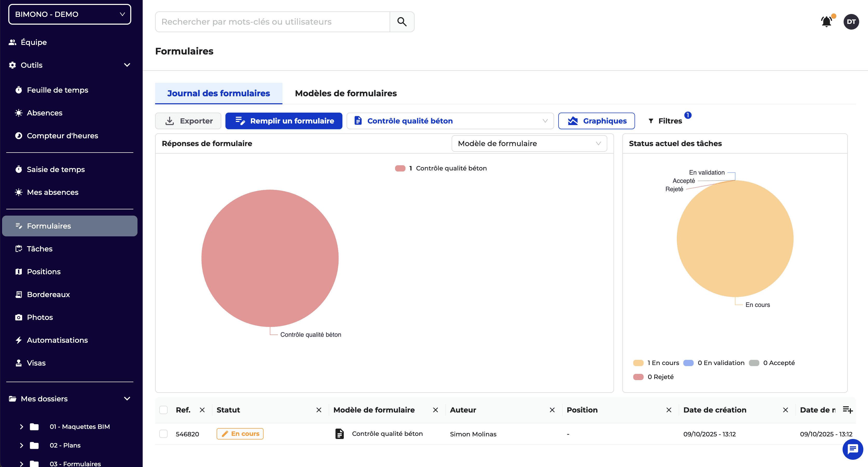Open the Modèle de formulaire chart dropdown
Screen dimensions: 868x467
pos(529,143)
